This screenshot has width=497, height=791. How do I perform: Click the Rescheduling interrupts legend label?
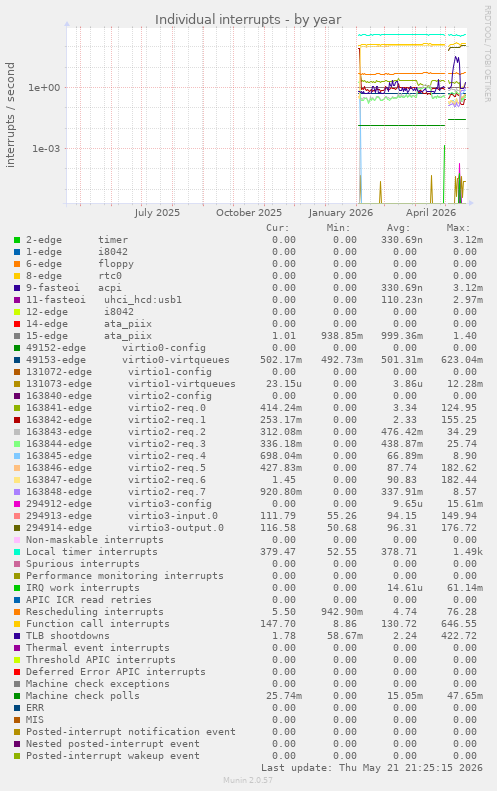pyautogui.click(x=95, y=612)
